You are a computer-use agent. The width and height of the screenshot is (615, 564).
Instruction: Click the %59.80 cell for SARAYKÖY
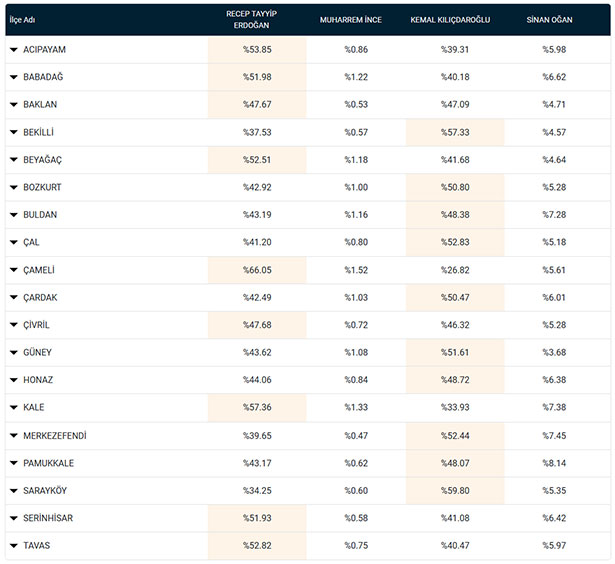(x=455, y=491)
